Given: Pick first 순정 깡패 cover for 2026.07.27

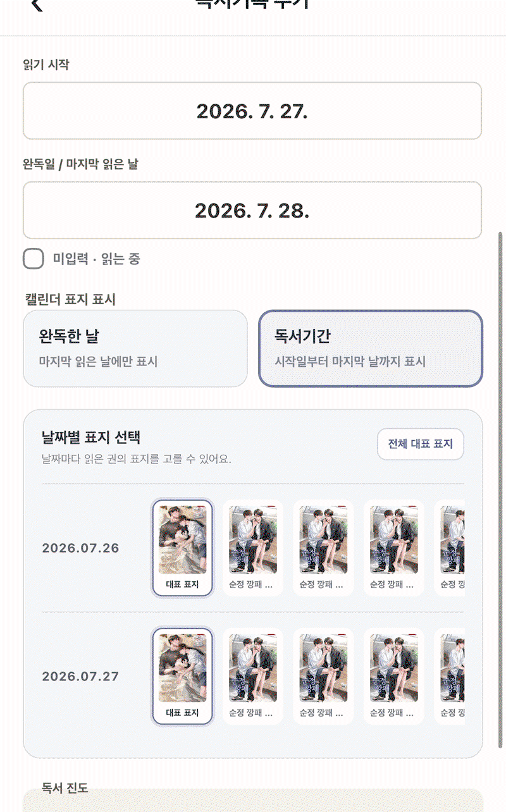Looking at the screenshot, I should 253,676.
